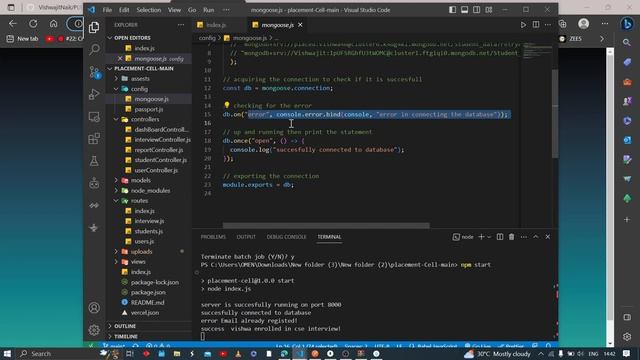Click the config breadcrumb segment
Viewport: 640px width, 360px height.
[207, 38]
